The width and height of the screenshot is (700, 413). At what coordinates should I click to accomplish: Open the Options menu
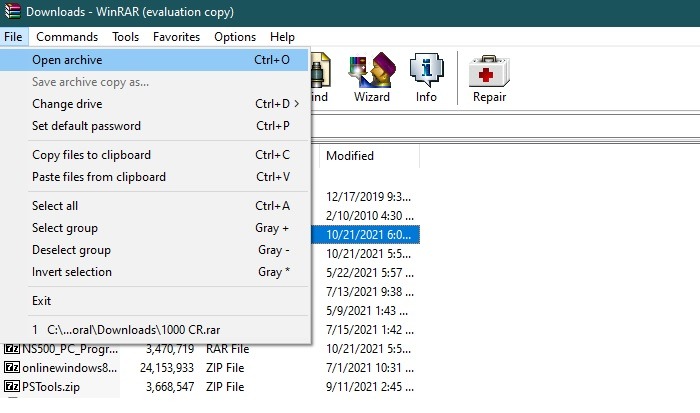(235, 37)
